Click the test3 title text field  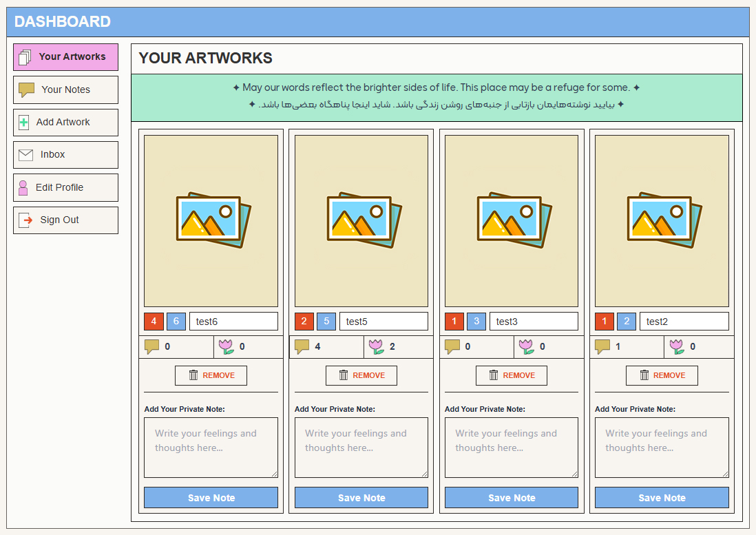point(533,322)
